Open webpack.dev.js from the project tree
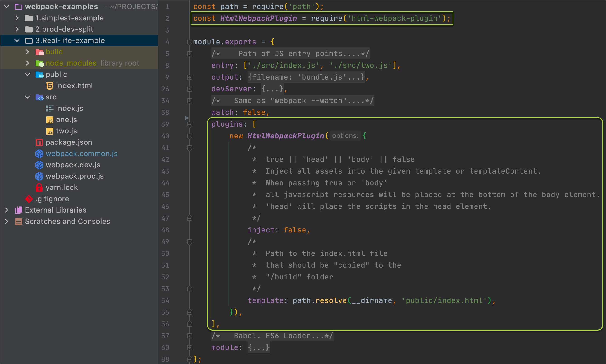The height and width of the screenshot is (364, 606). (73, 165)
